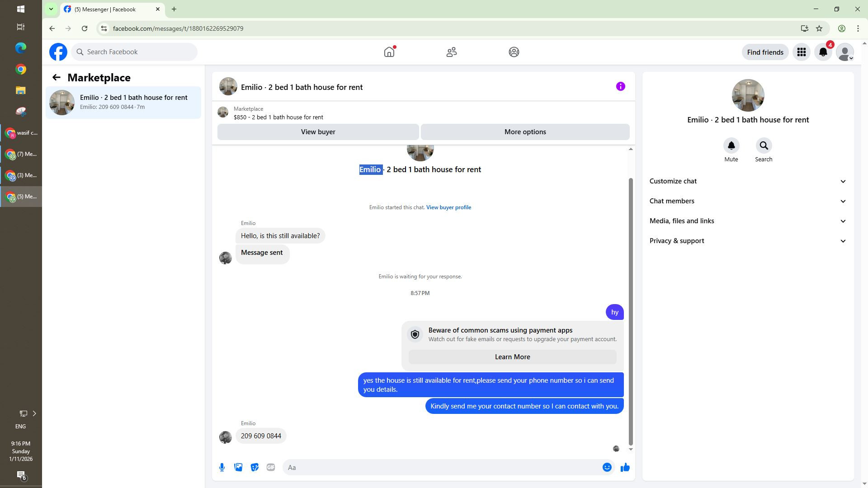Open the Friends icon in top navigation
Image resolution: width=868 pixels, height=488 pixels.
[452, 52]
